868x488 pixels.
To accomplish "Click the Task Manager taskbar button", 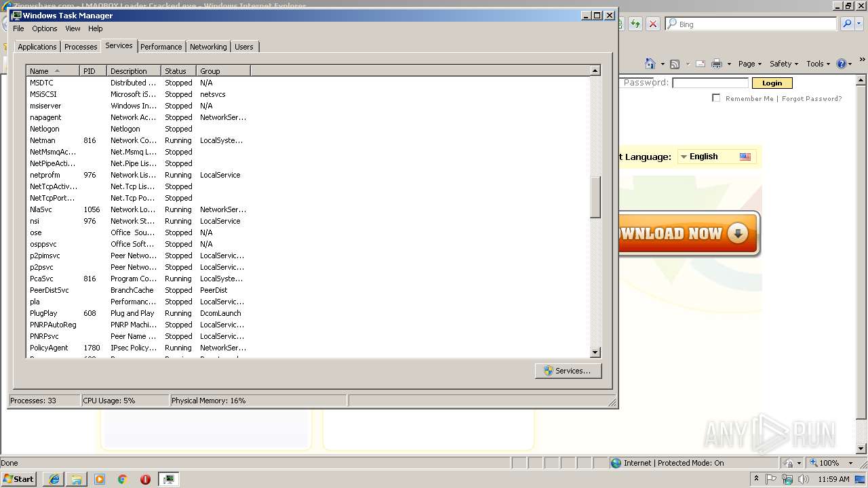I will coord(168,479).
